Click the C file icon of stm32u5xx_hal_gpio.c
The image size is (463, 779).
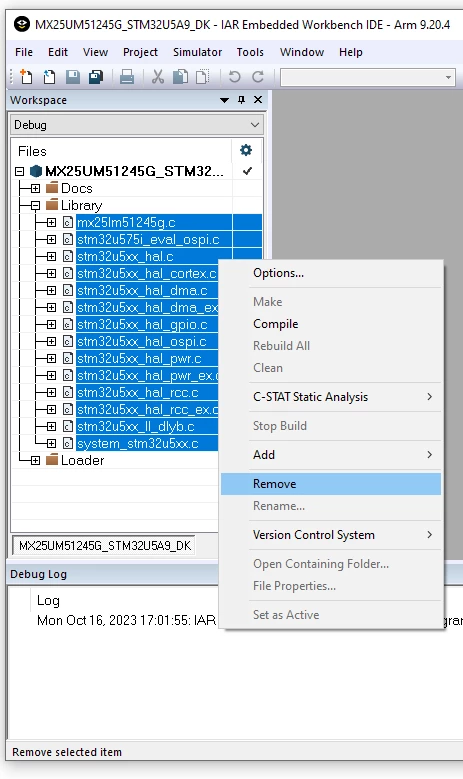click(68, 324)
